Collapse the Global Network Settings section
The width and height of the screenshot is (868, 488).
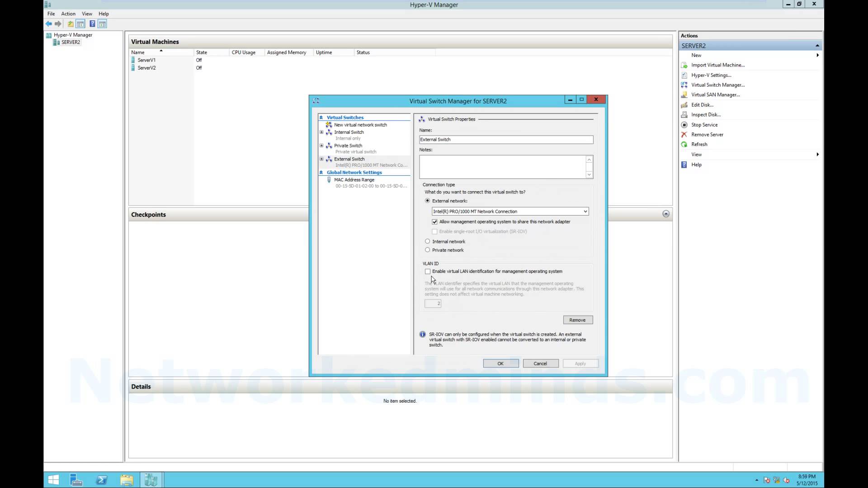pyautogui.click(x=321, y=173)
